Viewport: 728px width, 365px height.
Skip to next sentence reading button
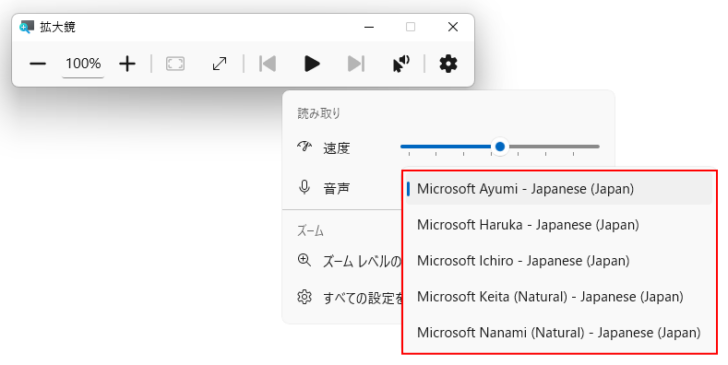click(x=356, y=64)
